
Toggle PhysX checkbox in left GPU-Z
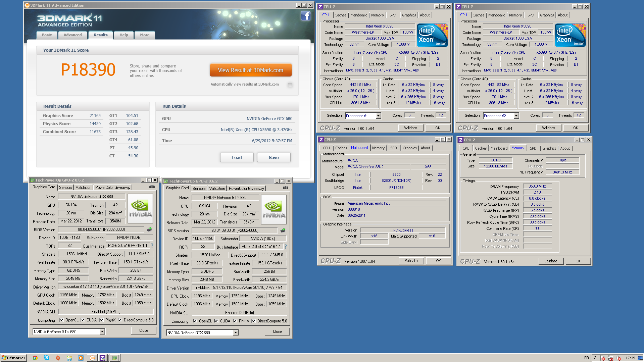click(101, 320)
